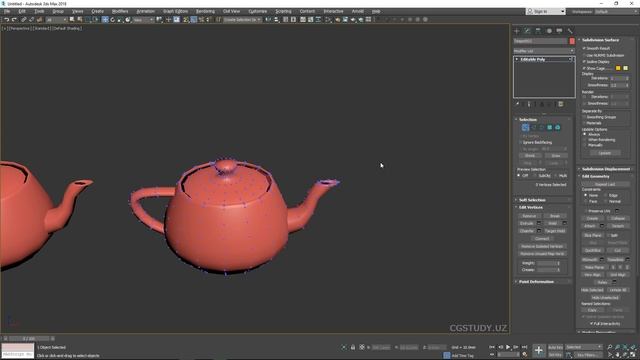Click the Collapse button in Edit Geometry

pos(618,218)
